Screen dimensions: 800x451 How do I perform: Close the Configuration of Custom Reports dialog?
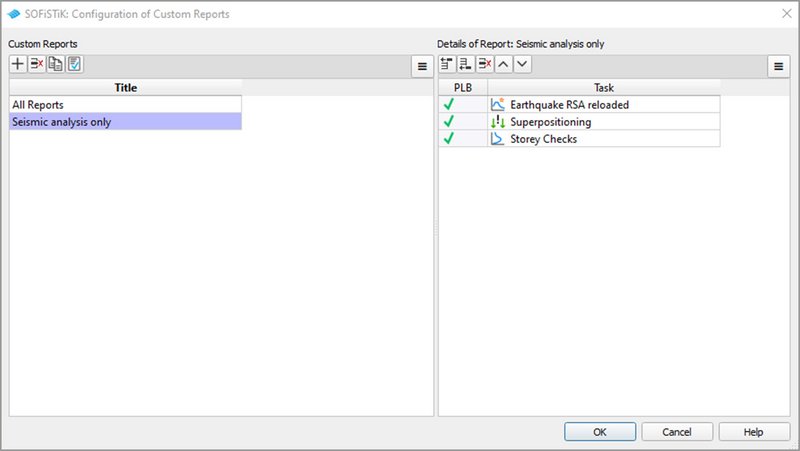click(x=787, y=14)
